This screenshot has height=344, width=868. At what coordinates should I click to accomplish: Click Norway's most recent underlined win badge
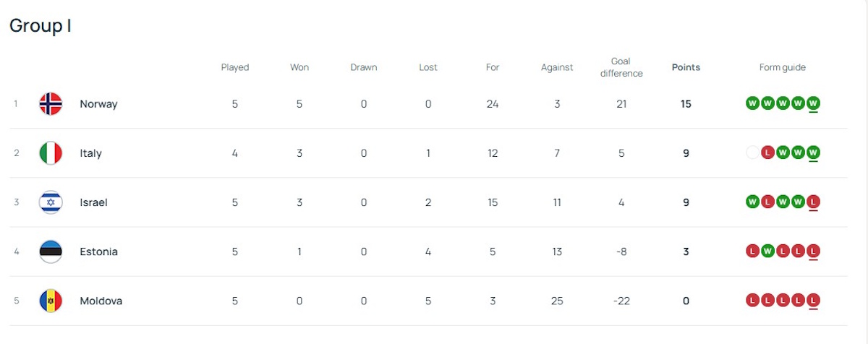813,103
